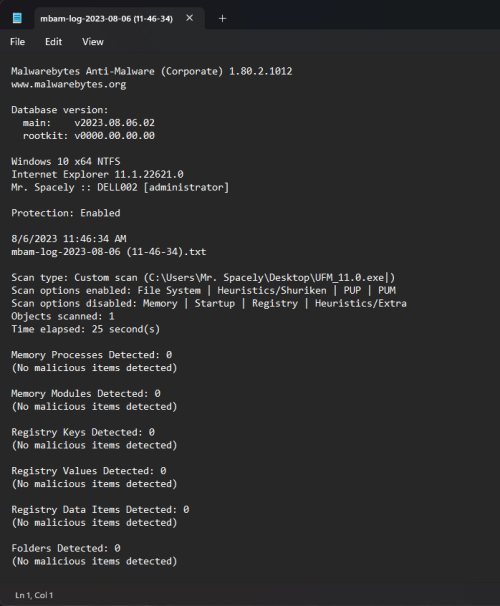Screen dimensions: 500x606
Task: Open the File menu
Action: [17, 42]
